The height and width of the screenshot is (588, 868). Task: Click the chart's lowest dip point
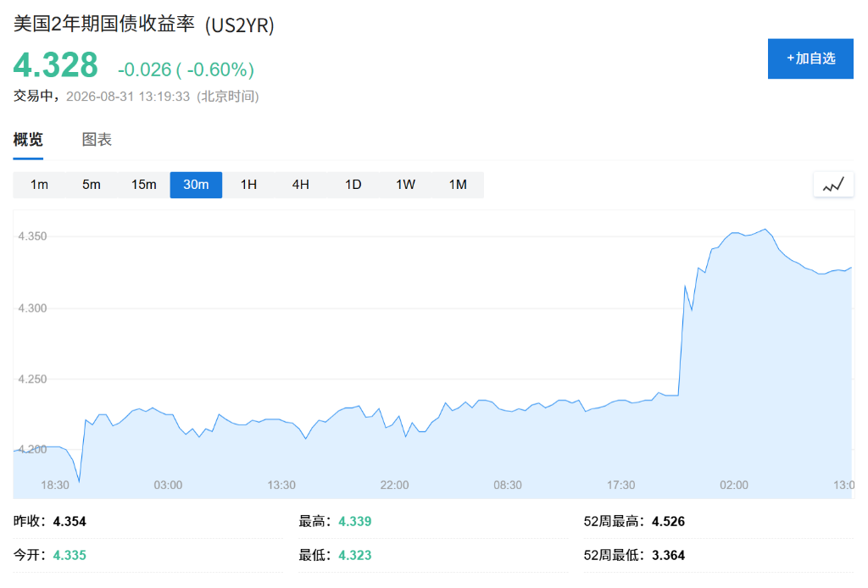click(79, 482)
